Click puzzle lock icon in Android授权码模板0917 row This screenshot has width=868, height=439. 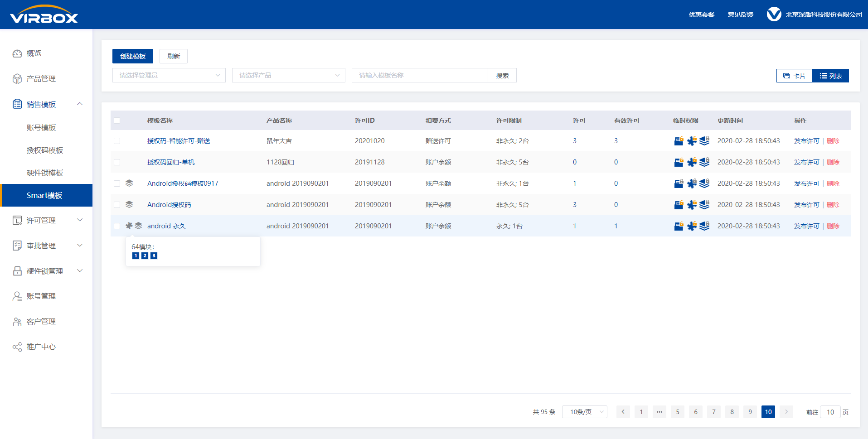[692, 183]
